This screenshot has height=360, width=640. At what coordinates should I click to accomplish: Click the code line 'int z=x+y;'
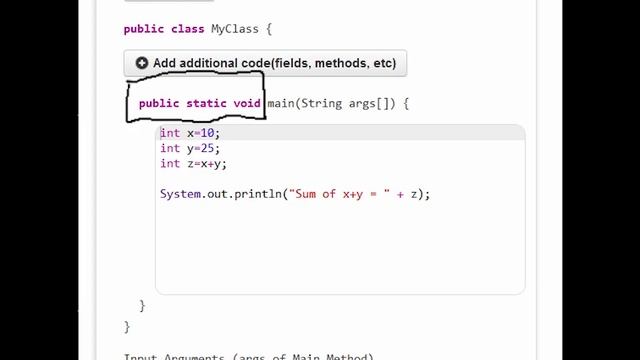pos(193,163)
